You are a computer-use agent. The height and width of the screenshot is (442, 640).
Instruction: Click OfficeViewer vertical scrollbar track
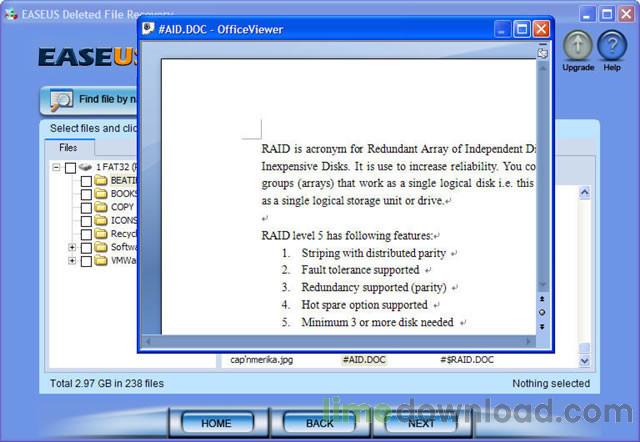[x=542, y=175]
